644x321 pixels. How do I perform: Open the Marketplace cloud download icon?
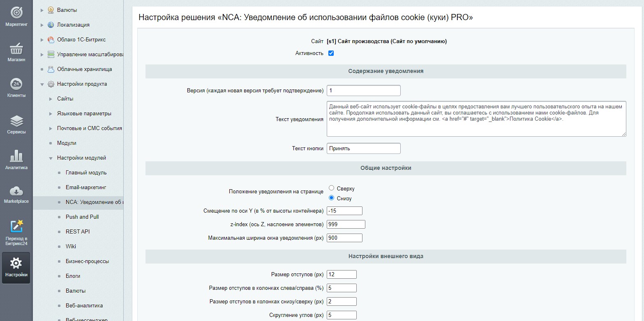pyautogui.click(x=16, y=191)
